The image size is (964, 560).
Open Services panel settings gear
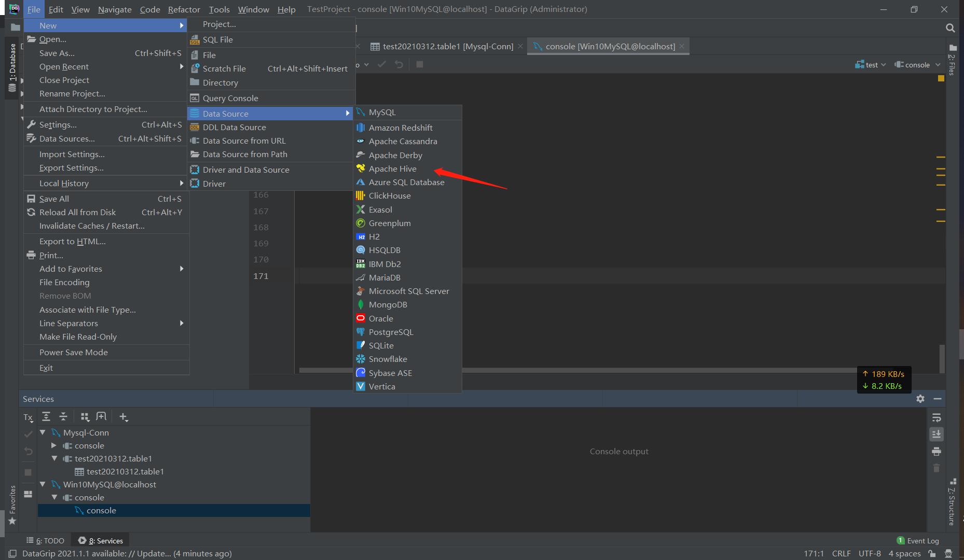(920, 399)
